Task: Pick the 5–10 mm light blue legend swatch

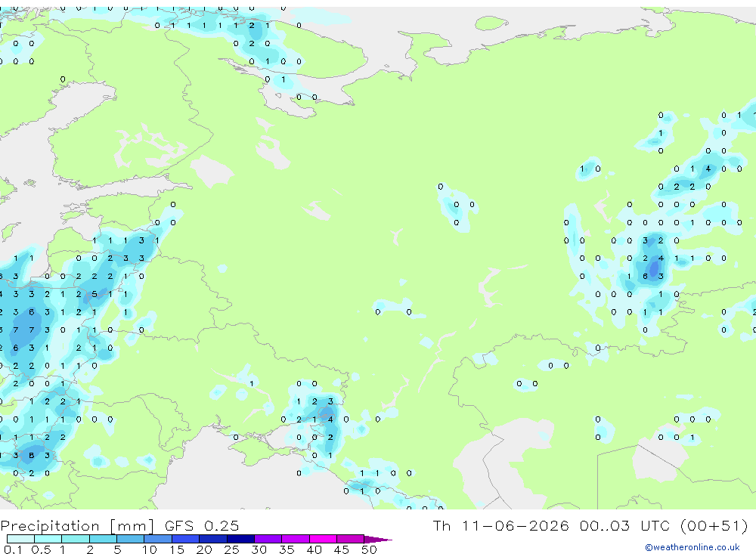Action: (130, 539)
